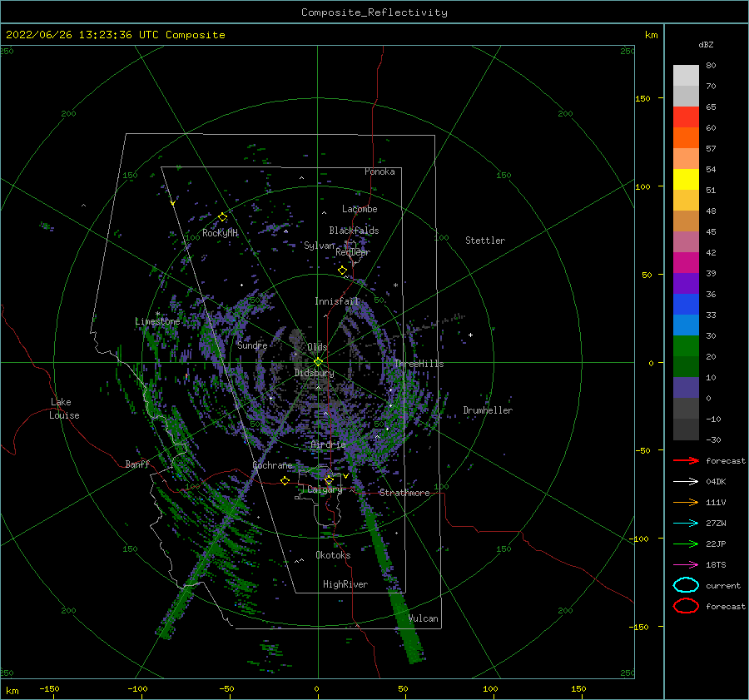
Task: Click the Airdrie city label
Action: (328, 444)
